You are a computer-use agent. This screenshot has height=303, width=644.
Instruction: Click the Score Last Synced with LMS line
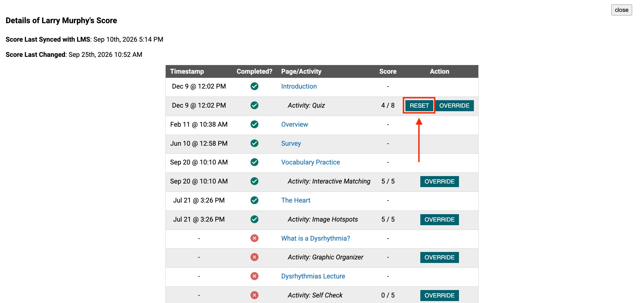pos(85,39)
